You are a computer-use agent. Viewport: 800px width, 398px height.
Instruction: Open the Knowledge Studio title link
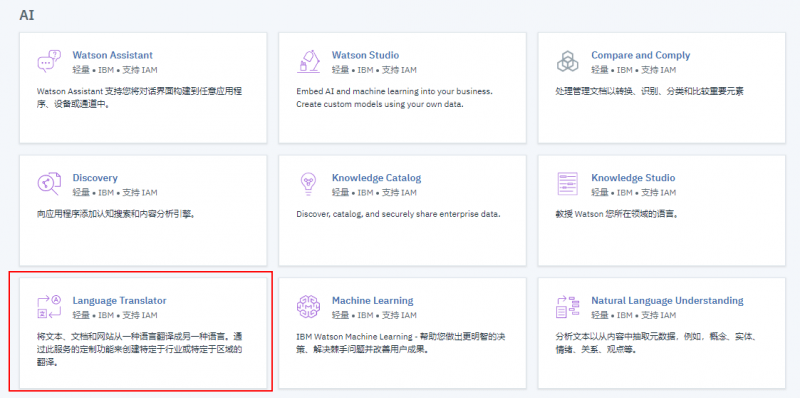(633, 178)
